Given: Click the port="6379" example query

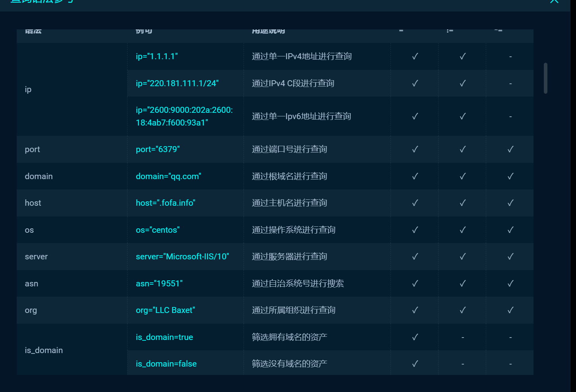Looking at the screenshot, I should 158,149.
